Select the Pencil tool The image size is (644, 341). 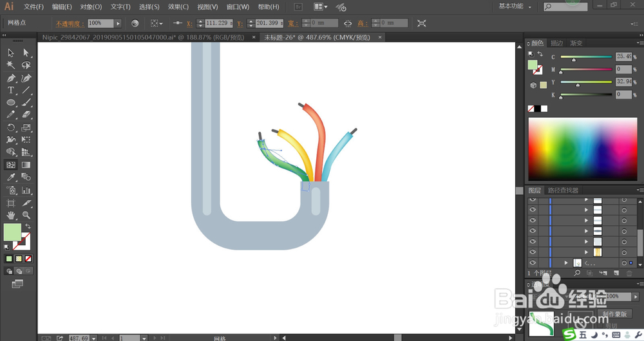(x=11, y=115)
